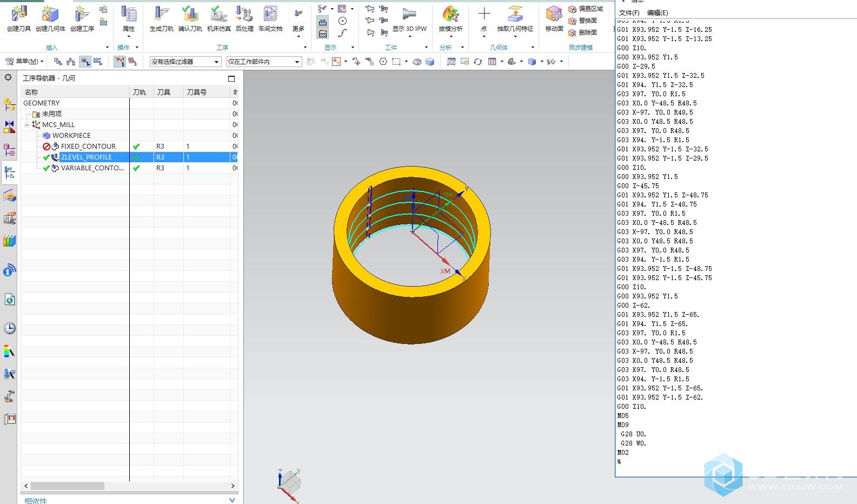Screen dimensions: 857x504
Task: Open the History clock sidebar tab
Action: tap(9, 328)
